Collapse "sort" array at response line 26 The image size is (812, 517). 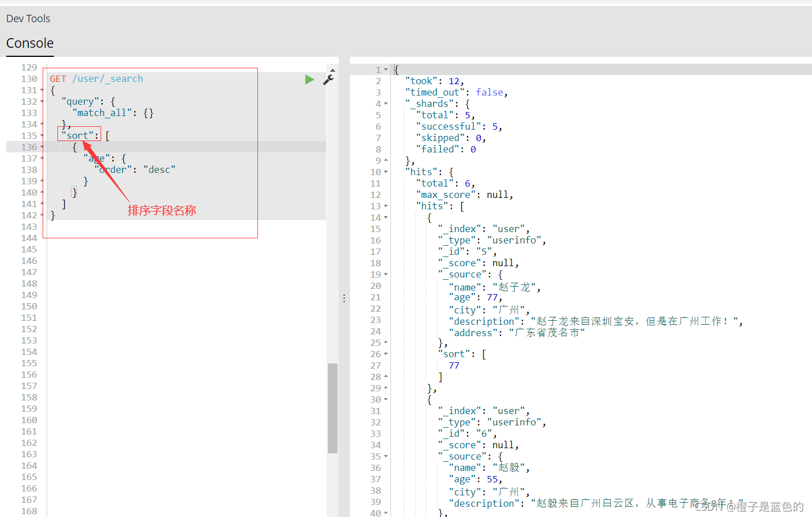386,354
